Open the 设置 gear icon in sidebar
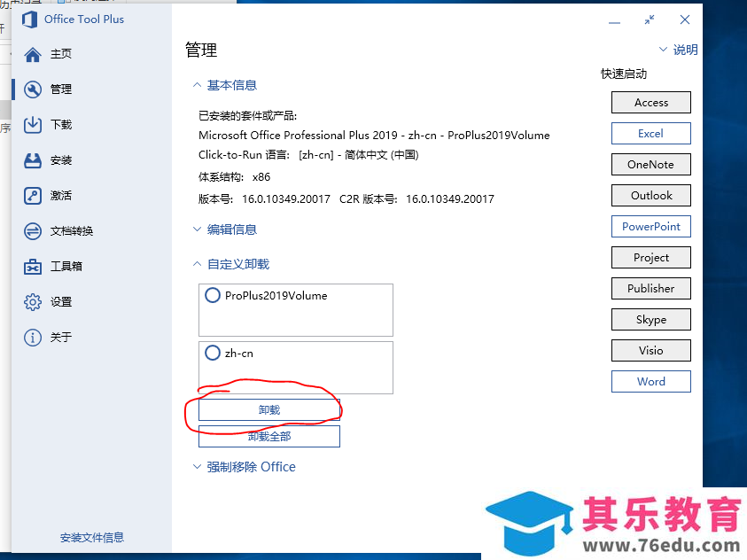The height and width of the screenshot is (560, 747). (x=33, y=302)
